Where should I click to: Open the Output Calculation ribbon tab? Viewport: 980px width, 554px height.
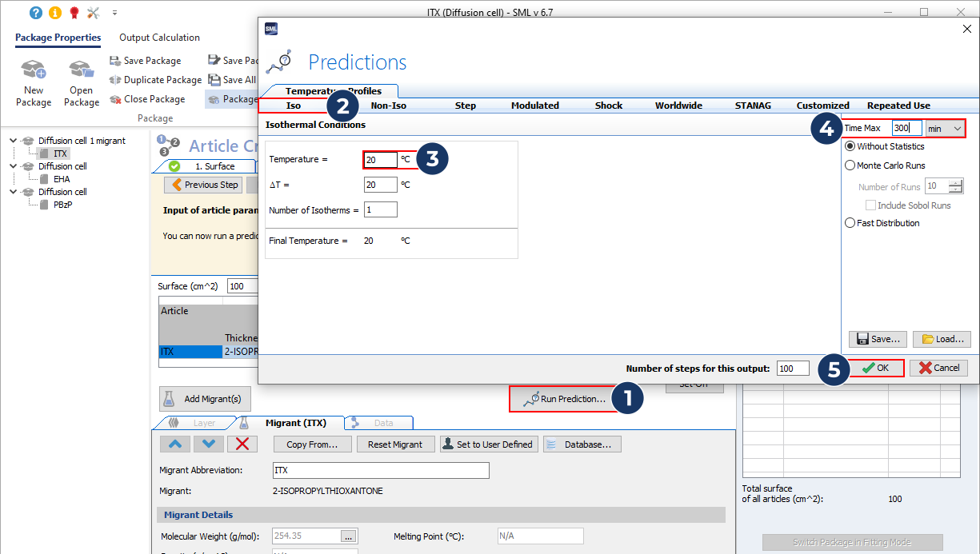(x=159, y=38)
